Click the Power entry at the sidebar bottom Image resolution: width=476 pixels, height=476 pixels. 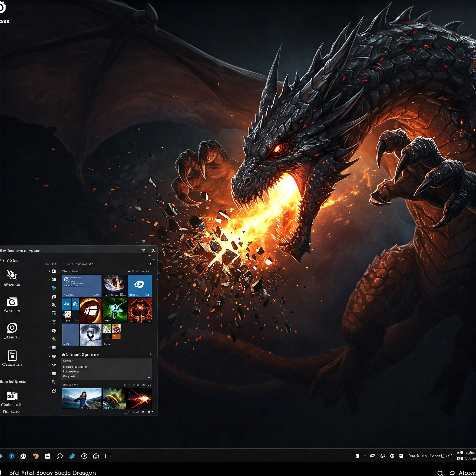click(11, 411)
